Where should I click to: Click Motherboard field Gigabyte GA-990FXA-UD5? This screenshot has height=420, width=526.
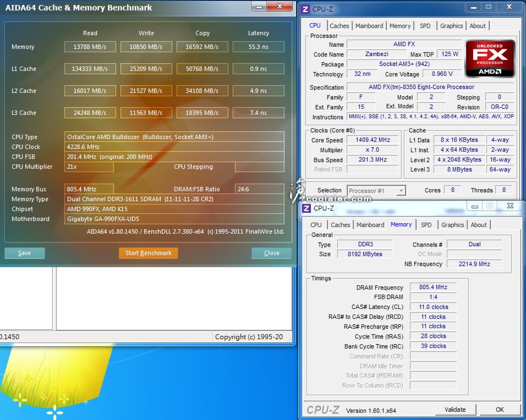click(x=174, y=219)
